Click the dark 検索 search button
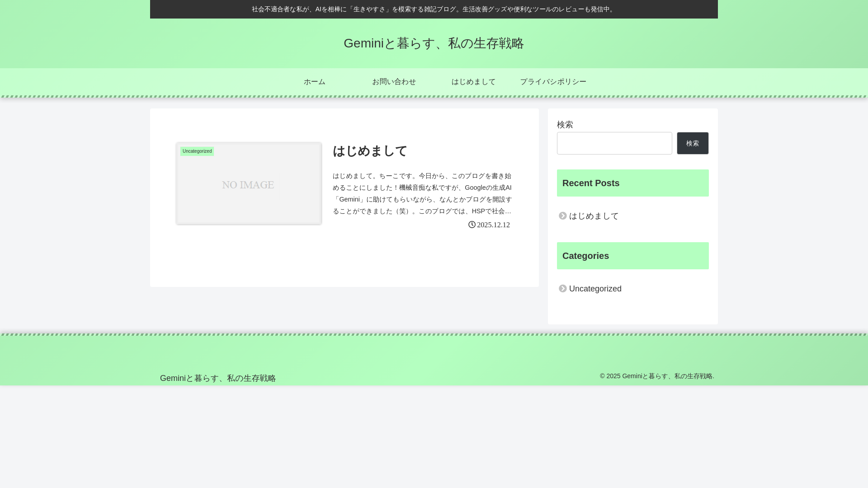Screen dimensions: 868x488 click(x=693, y=143)
